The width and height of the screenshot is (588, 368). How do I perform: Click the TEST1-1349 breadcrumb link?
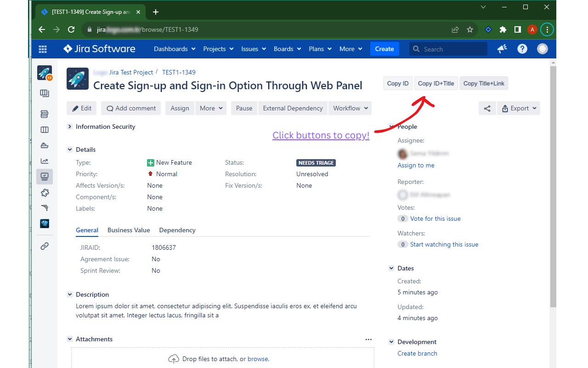tap(179, 72)
